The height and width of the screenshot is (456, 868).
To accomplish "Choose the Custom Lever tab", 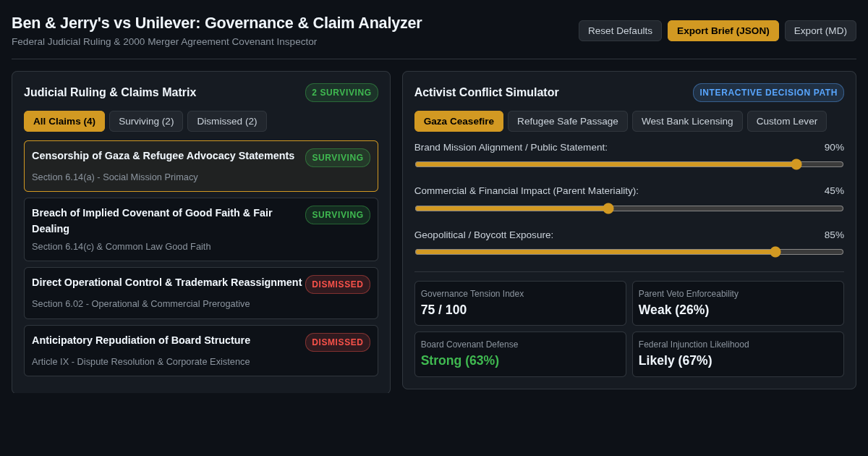I will pos(787,121).
